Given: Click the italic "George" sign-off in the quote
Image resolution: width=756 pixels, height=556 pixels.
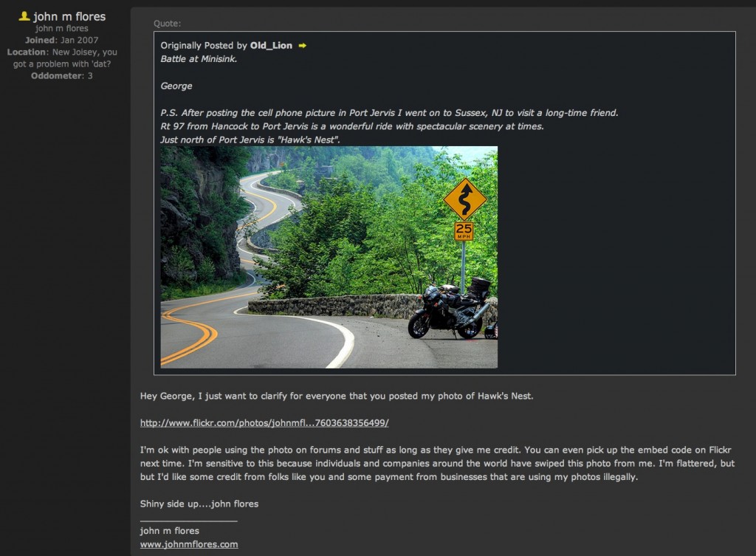Looking at the screenshot, I should [176, 86].
